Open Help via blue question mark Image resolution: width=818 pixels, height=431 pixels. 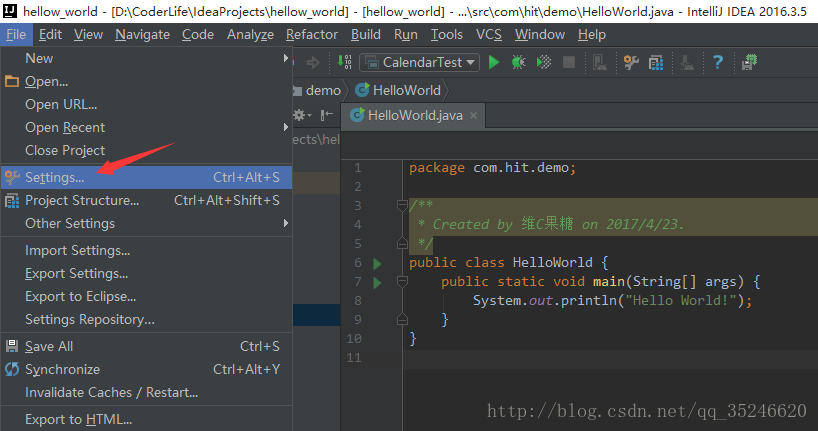pyautogui.click(x=718, y=62)
